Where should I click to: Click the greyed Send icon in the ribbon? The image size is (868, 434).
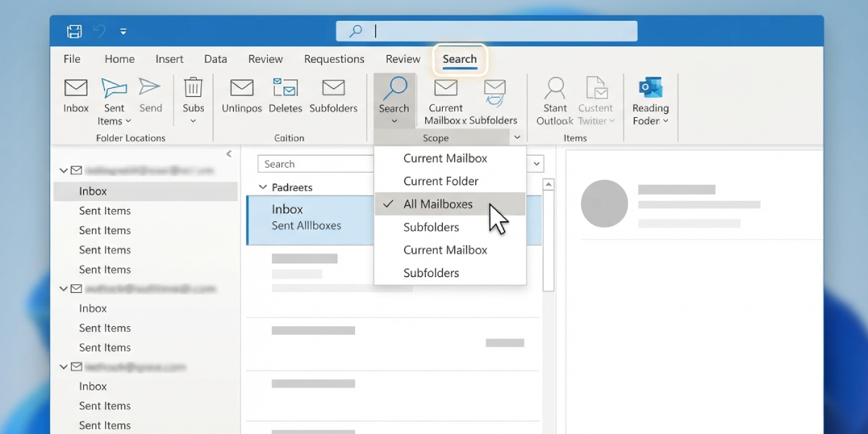point(150,88)
